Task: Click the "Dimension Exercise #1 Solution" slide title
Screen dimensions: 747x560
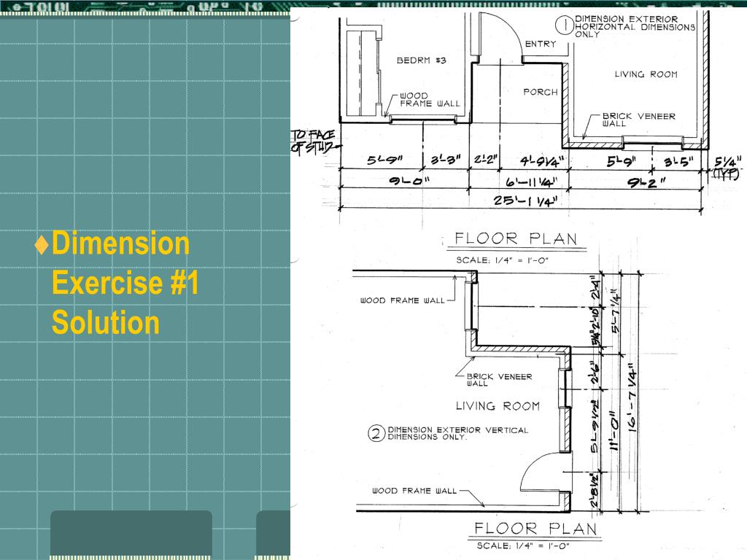Action: point(125,283)
